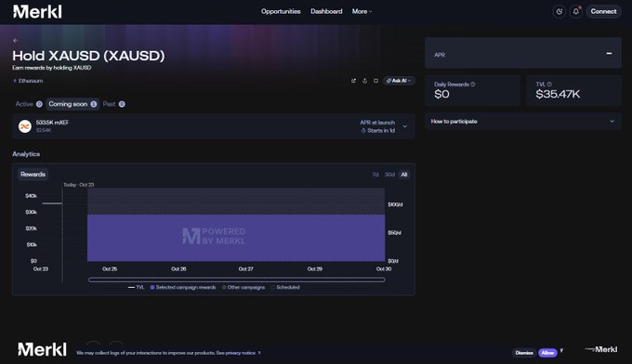Image resolution: width=632 pixels, height=364 pixels.
Task: Click the 'Starts in 1d' text
Action: (381, 130)
